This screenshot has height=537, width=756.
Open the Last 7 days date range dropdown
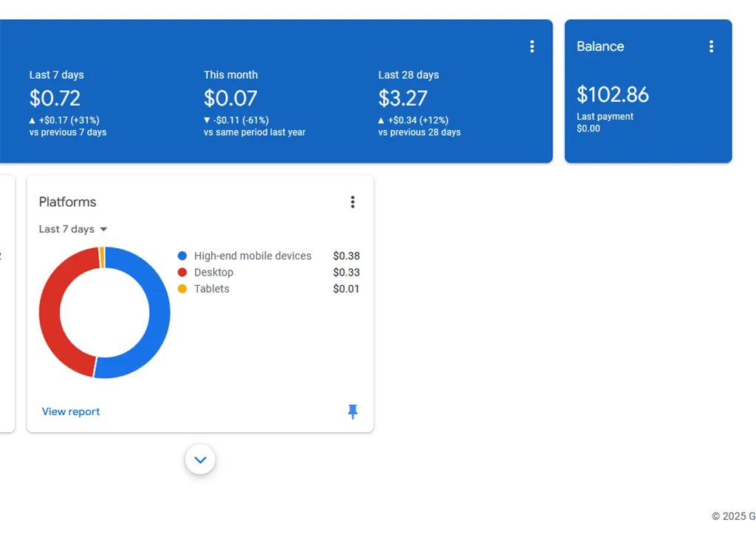[72, 229]
